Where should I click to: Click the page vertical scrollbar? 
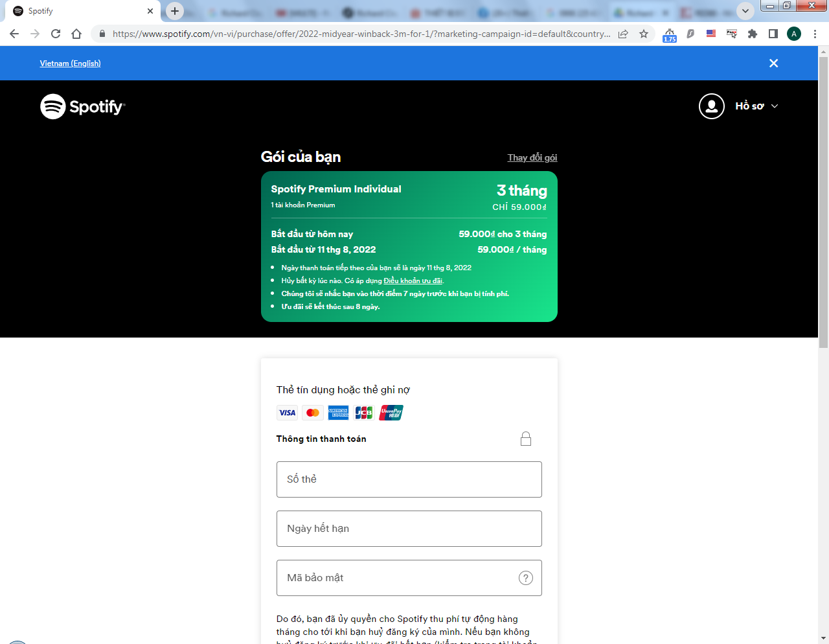[x=823, y=202]
